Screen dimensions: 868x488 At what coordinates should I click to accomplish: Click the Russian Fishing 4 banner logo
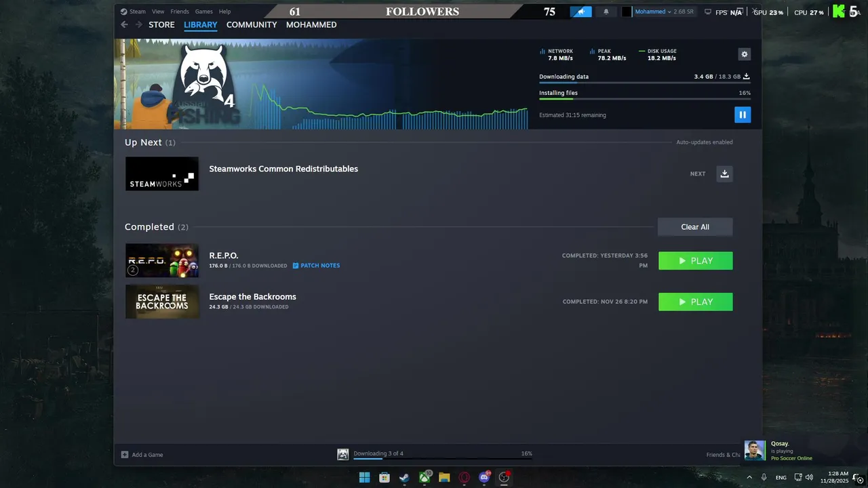(x=203, y=85)
